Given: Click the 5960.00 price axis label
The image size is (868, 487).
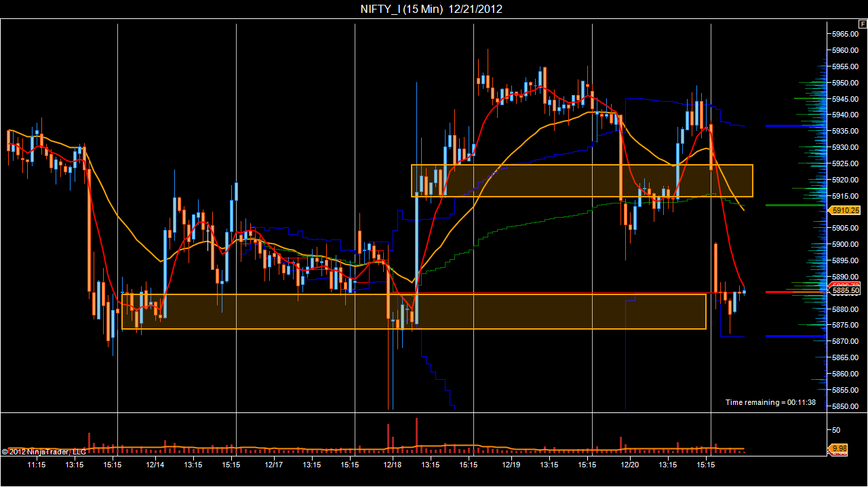Looking at the screenshot, I should 846,50.
